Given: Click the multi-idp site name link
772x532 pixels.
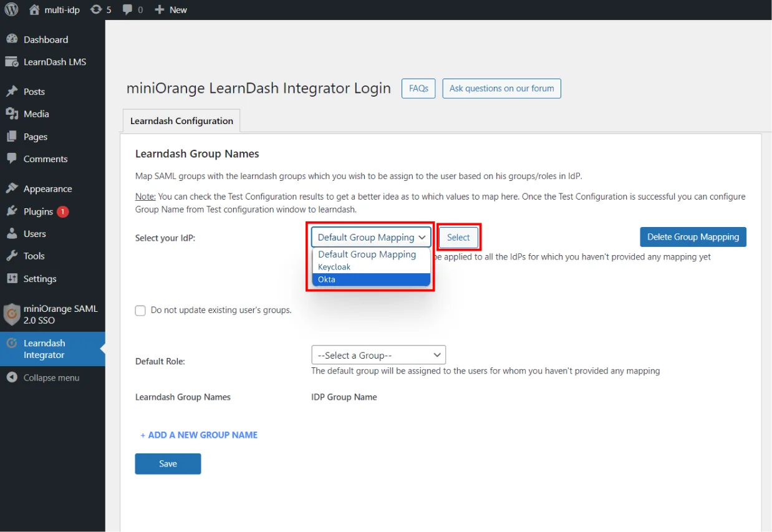Looking at the screenshot, I should click(62, 10).
